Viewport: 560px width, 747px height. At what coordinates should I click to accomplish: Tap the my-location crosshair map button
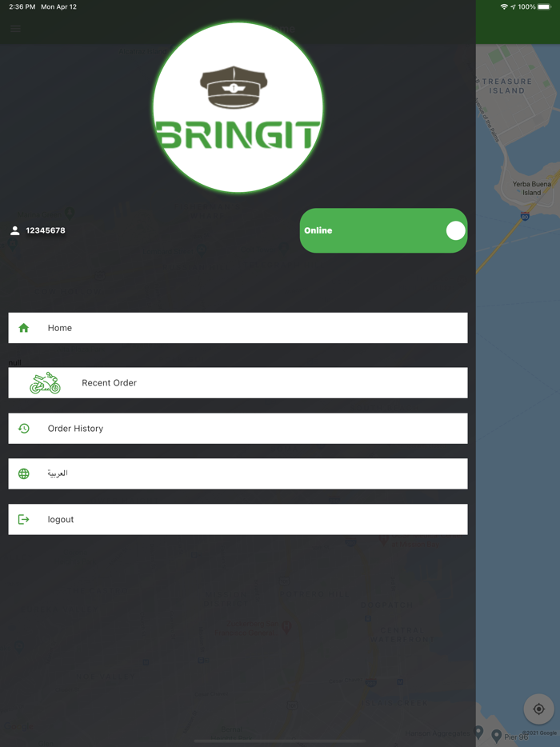point(538,709)
